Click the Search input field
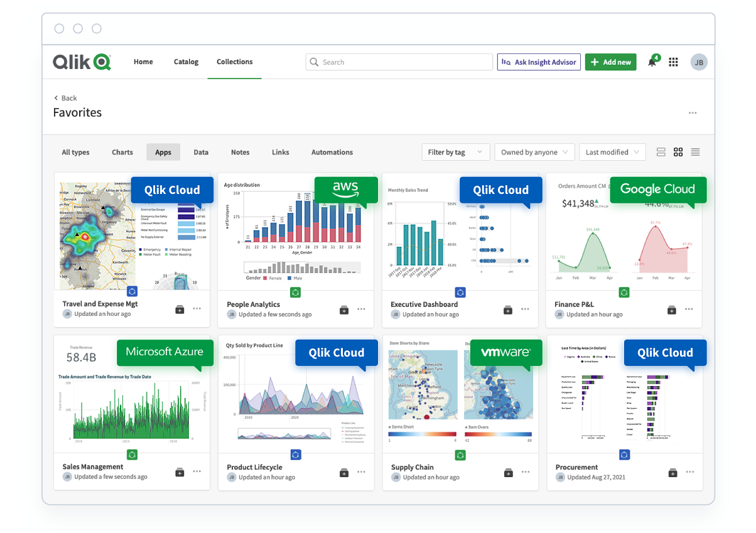This screenshot has width=756, height=533. (x=399, y=62)
